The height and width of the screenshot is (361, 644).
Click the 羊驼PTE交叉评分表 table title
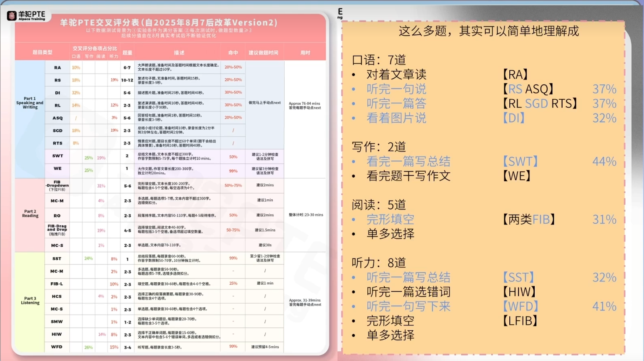[169, 23]
